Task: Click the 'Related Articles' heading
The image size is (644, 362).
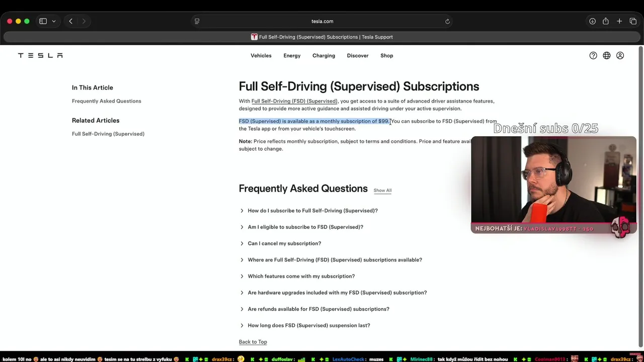Action: coord(96,120)
